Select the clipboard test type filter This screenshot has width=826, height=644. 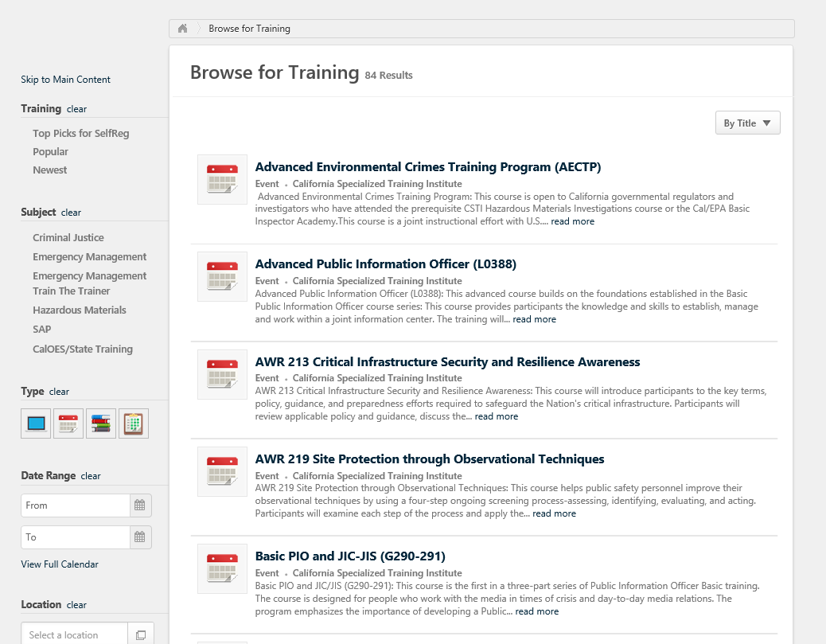coord(133,423)
